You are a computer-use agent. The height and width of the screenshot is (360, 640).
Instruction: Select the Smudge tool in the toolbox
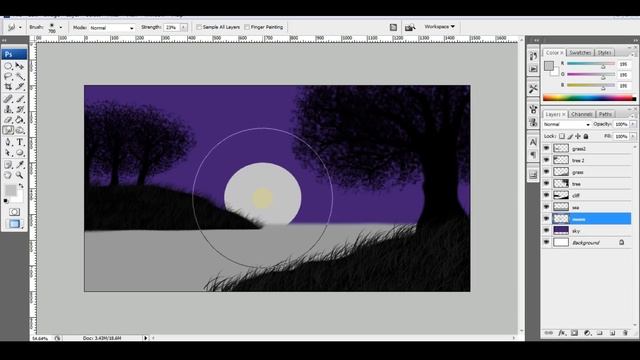coord(8,131)
